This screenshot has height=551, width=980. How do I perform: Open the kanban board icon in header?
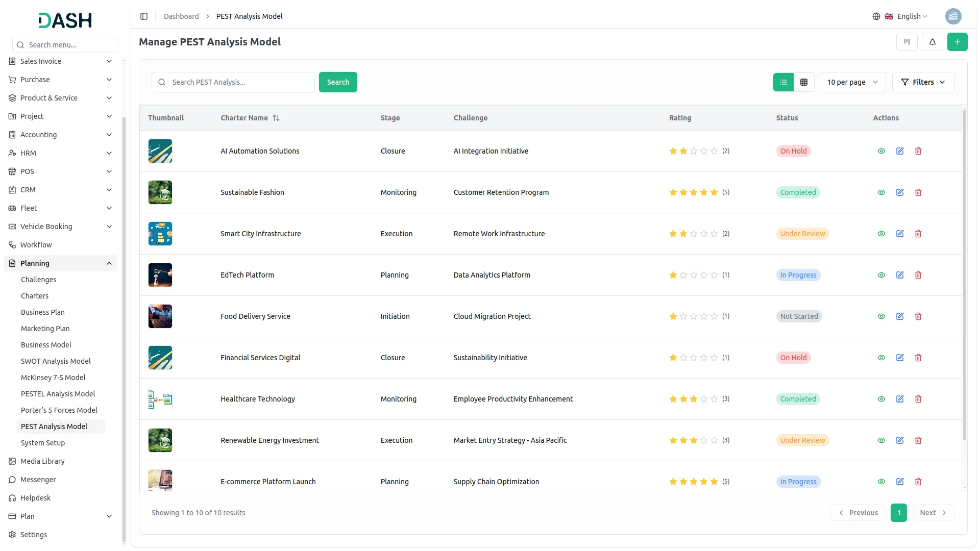click(906, 42)
